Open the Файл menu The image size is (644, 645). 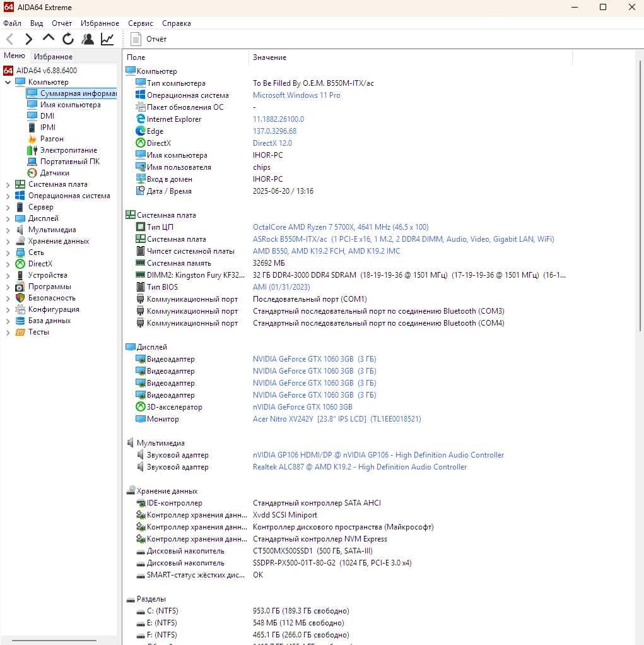(x=13, y=23)
